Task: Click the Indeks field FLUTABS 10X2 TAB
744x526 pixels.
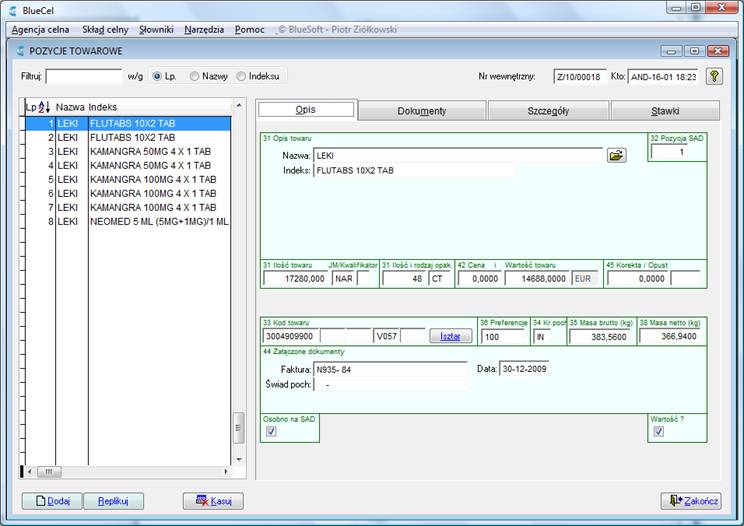Action: 414,170
